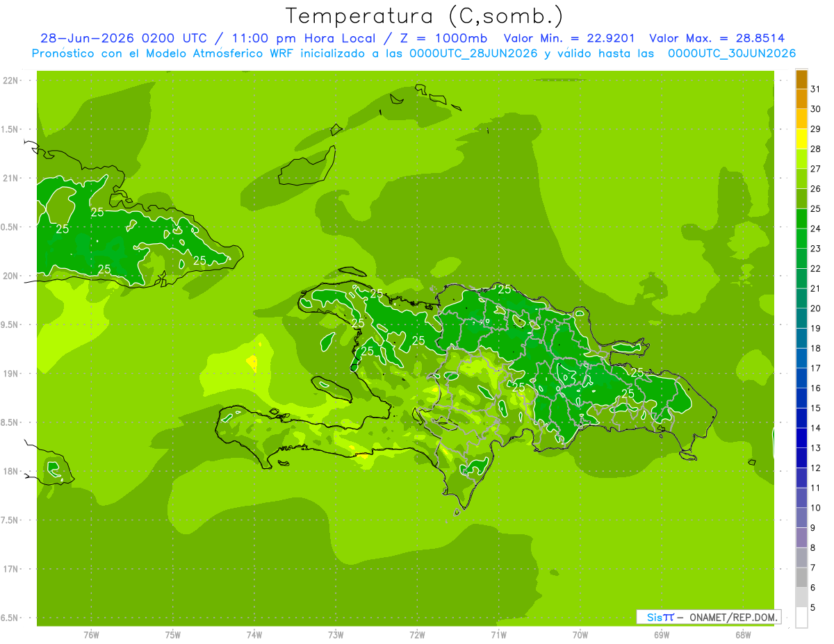
Task: Pick the purple legend swatch between 9 and 10
Action: click(801, 518)
